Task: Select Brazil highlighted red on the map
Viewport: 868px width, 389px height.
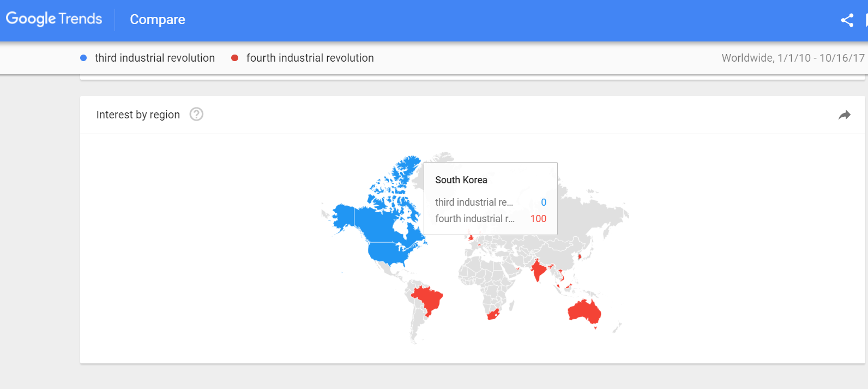Action: tap(428, 300)
